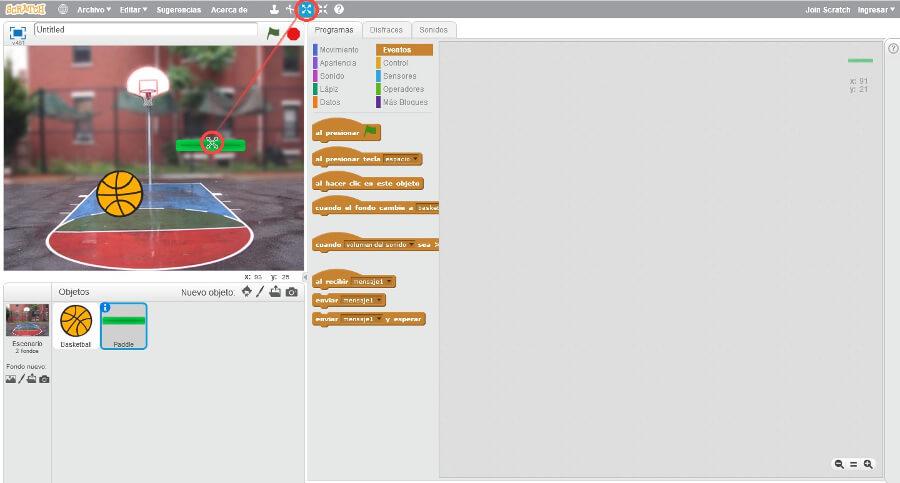Screen dimensions: 900x483
Task: Choose a new backdrop from the library
Action: click(10, 379)
